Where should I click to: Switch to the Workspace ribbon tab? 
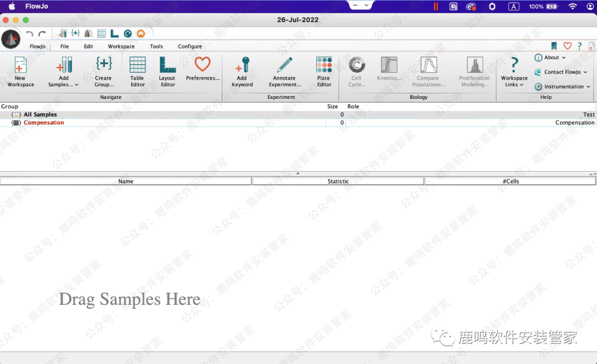(121, 46)
